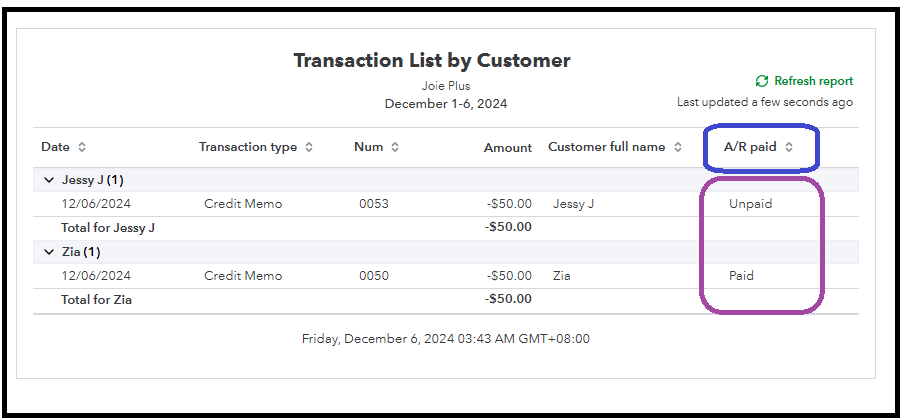The width and height of the screenshot is (911, 418).
Task: Sort by Customer full name arrows
Action: [x=678, y=147]
